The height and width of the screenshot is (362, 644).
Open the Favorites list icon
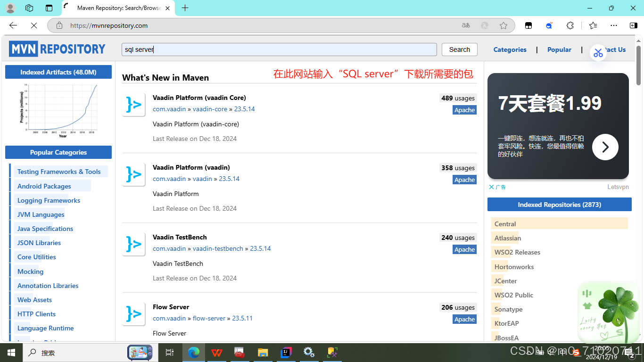[x=593, y=25]
